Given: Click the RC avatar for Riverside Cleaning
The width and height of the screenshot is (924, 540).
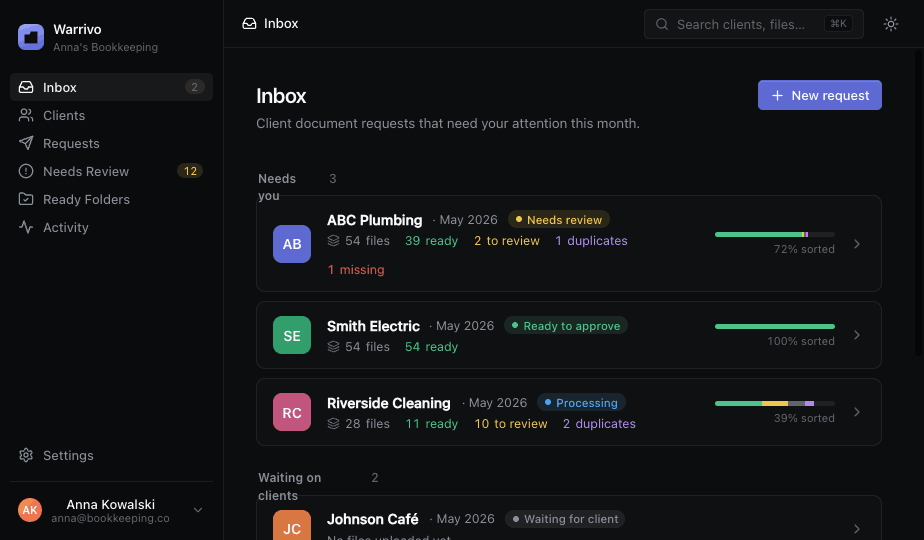Looking at the screenshot, I should 292,412.
